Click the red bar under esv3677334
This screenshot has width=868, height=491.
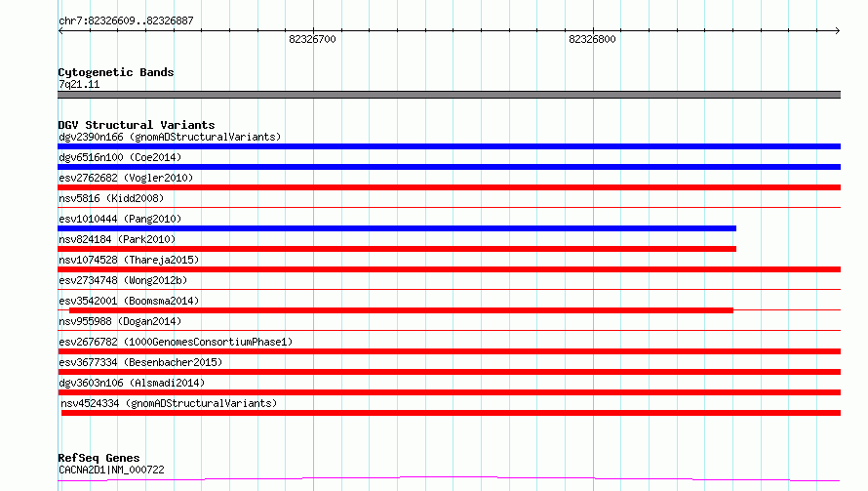click(449, 372)
